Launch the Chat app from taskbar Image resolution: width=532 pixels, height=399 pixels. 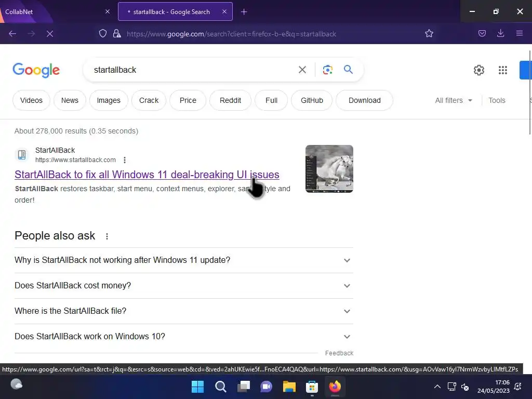coord(267,387)
